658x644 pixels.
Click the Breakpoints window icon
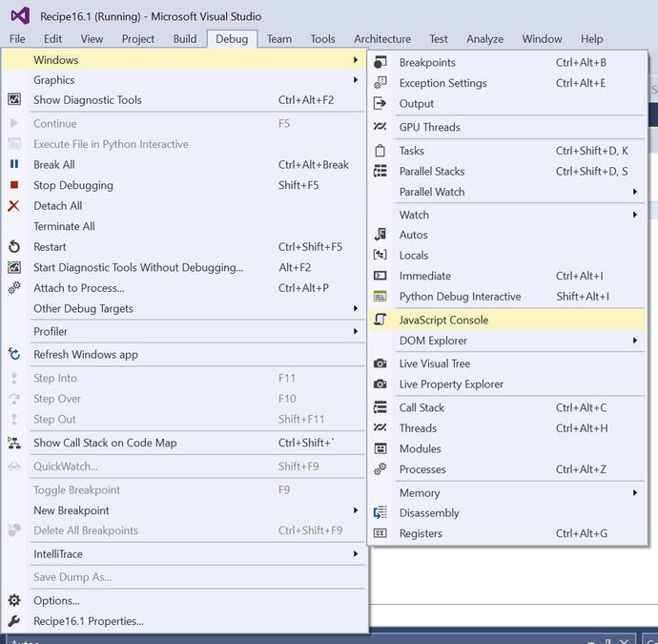tap(380, 62)
